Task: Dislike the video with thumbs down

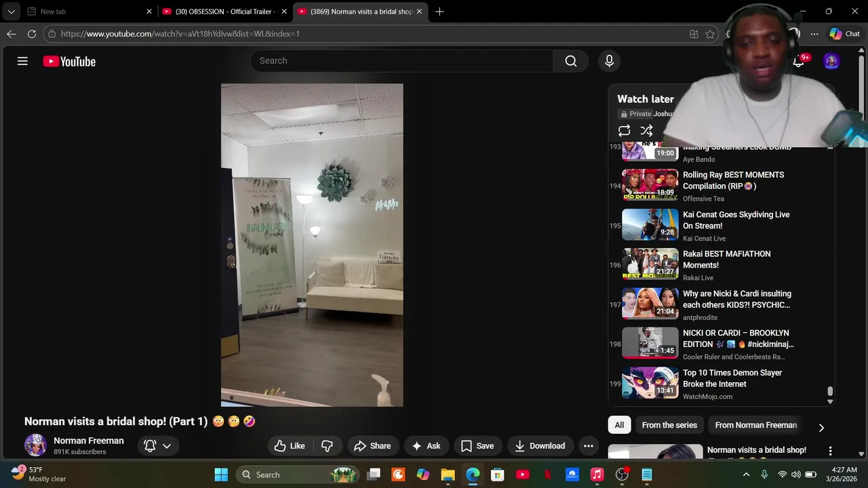Action: (x=327, y=446)
